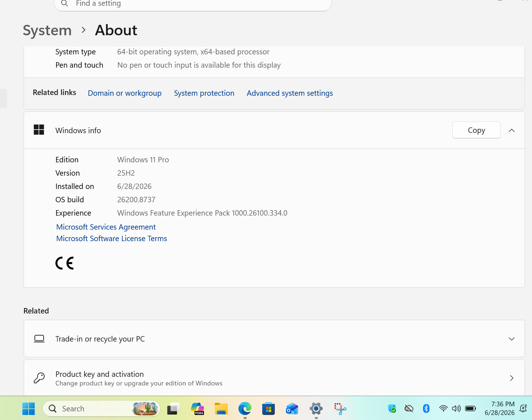This screenshot has height=420, width=532.
Task: Open Microsoft Services Agreement link
Action: (106, 227)
